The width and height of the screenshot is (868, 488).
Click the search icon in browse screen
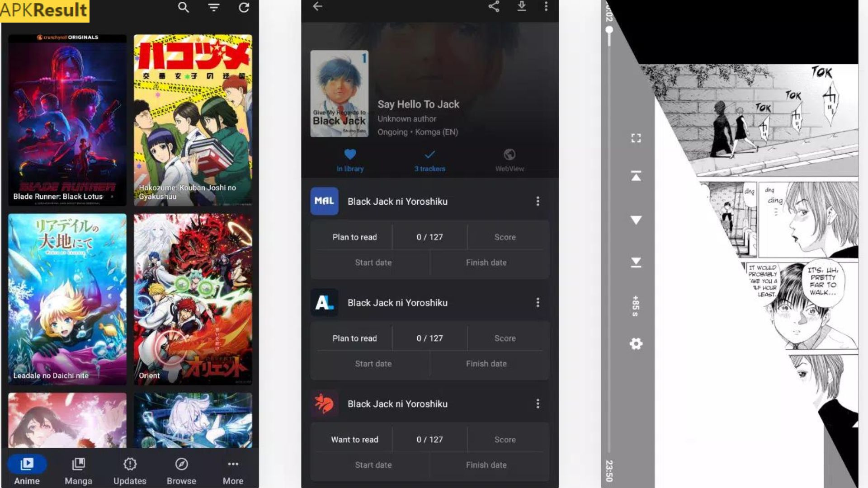[x=184, y=7]
